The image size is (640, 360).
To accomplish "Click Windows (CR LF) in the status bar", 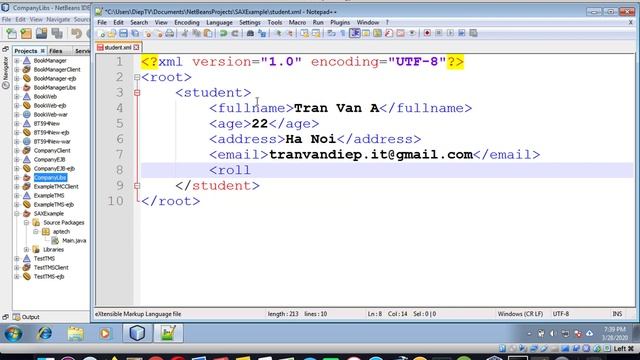I will click(520, 314).
